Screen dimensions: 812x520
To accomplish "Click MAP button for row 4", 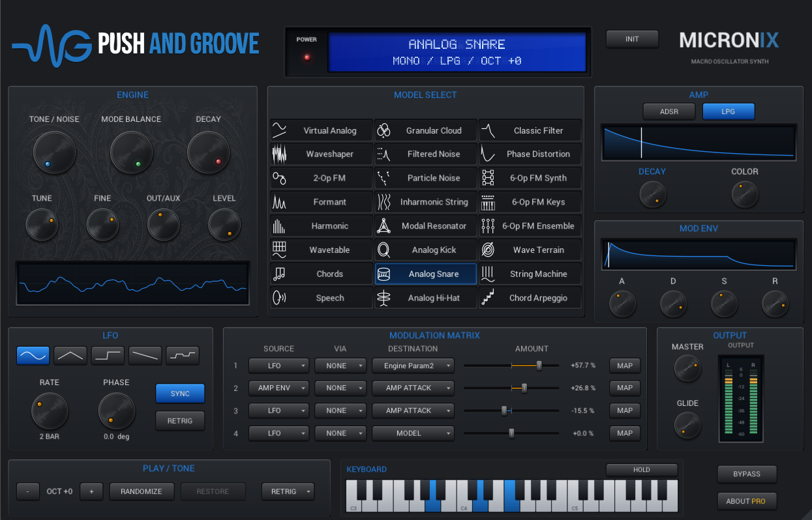I will tap(625, 433).
